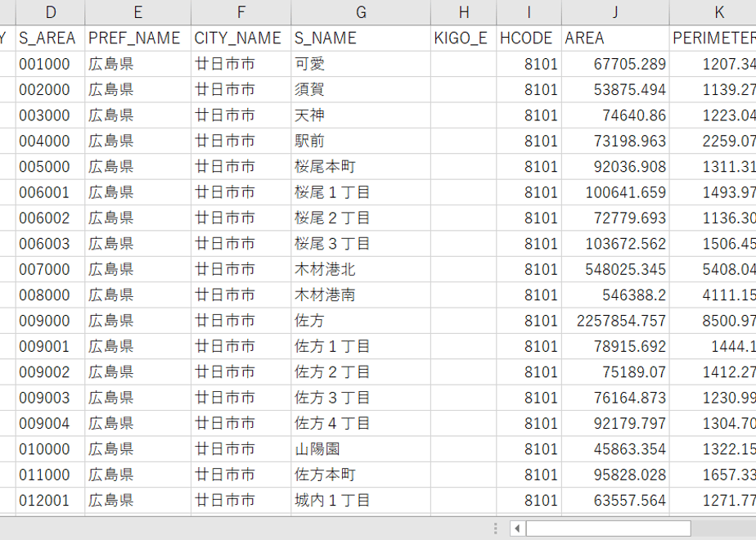Click the horizontal scrollbar thumb

(608, 529)
